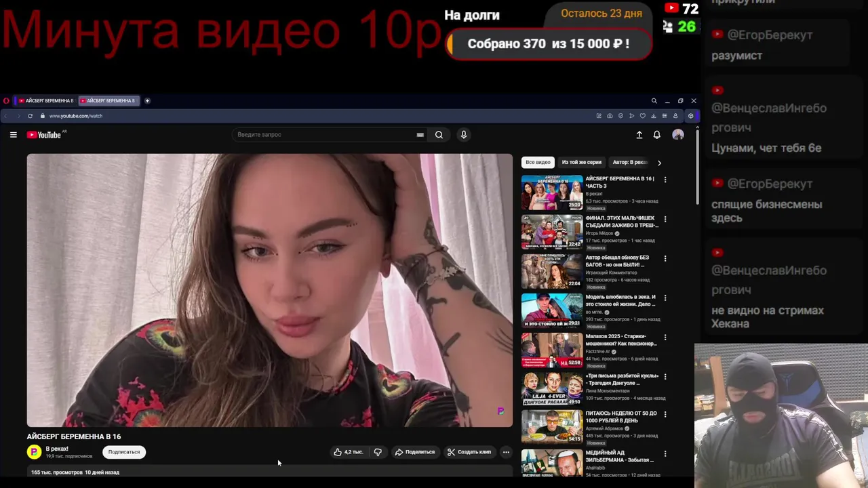Open options for «Три письма разбитой куклы»
Viewport: 868px width, 488px height.
[665, 376]
